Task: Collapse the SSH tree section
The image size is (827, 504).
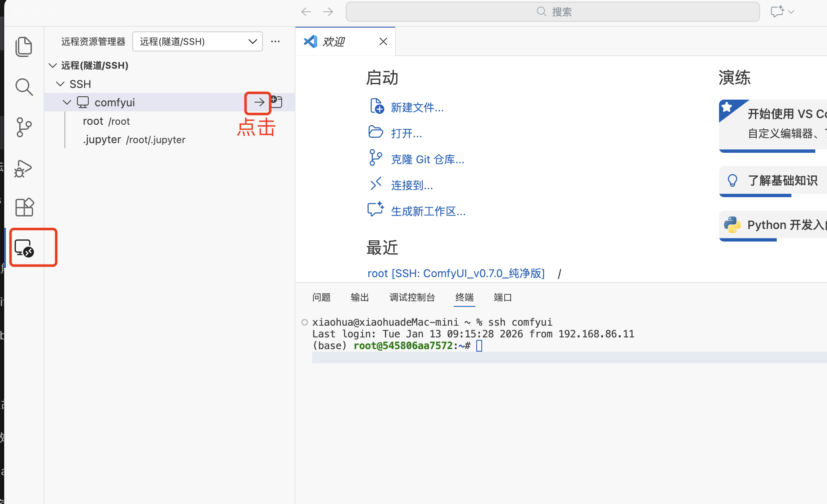Action: point(60,84)
